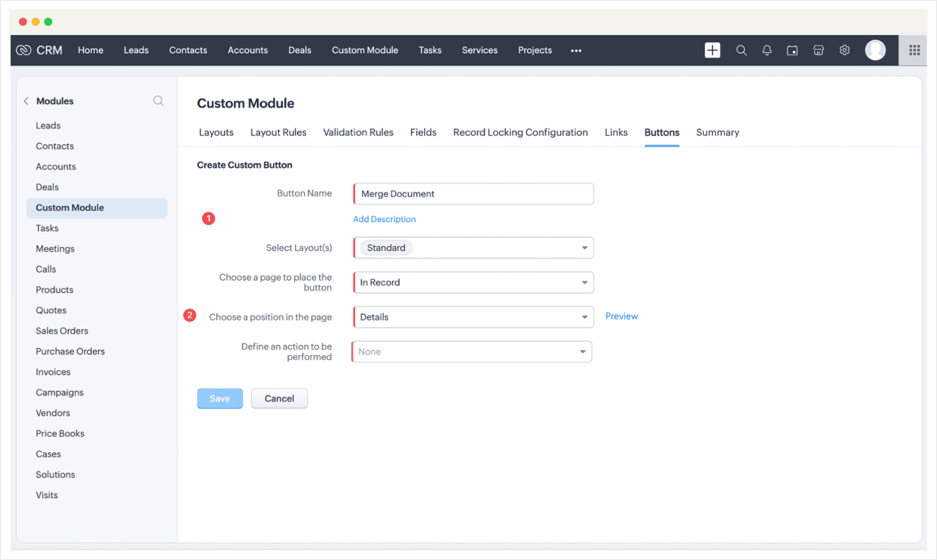
Task: Select Vendors in Modules sidebar
Action: pos(53,413)
